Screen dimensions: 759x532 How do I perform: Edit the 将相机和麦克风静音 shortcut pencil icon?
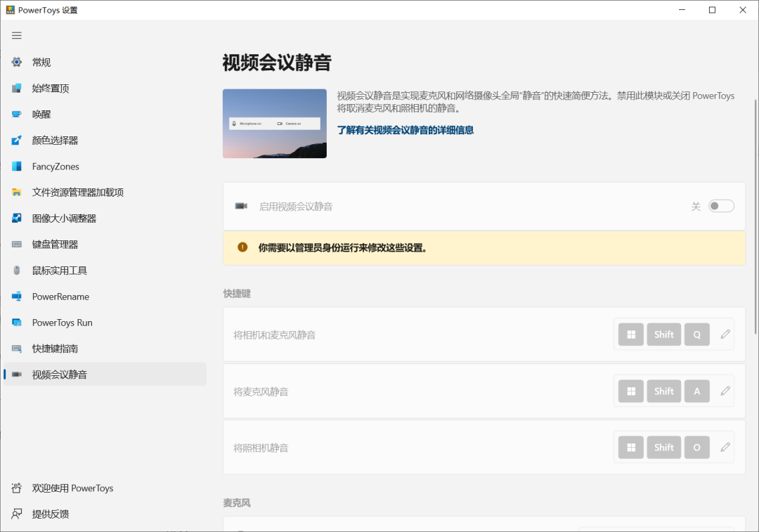[x=725, y=335]
